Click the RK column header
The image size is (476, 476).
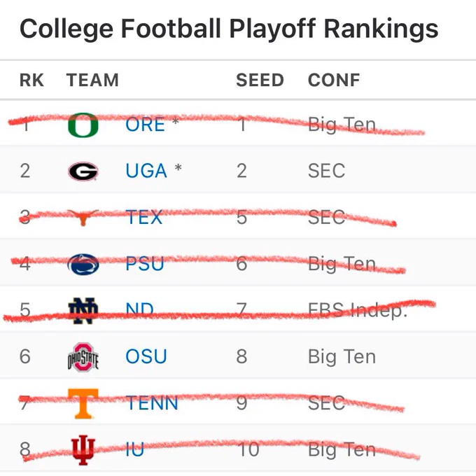32,80
